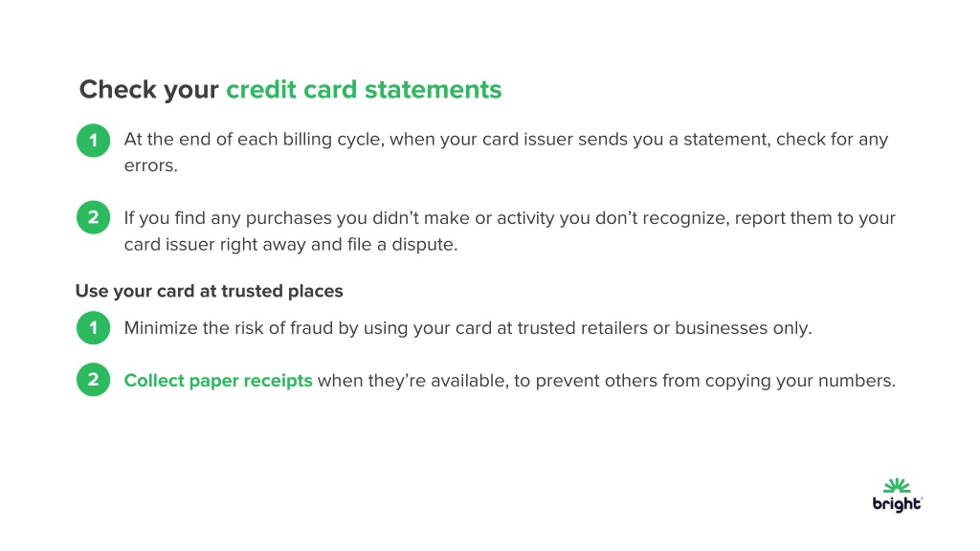The height and width of the screenshot is (551, 980).
Task: Click the line "card issuer right away and file a dispute"
Action: [291, 244]
